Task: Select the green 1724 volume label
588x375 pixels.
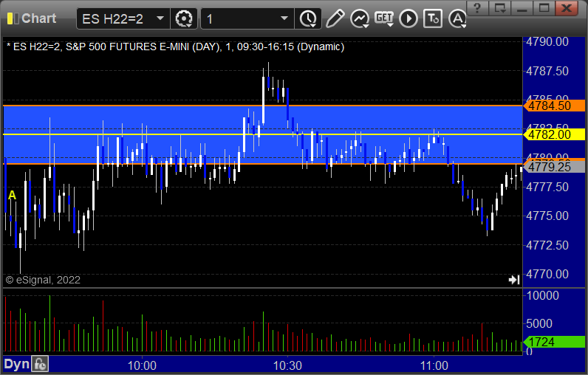Action: point(554,342)
